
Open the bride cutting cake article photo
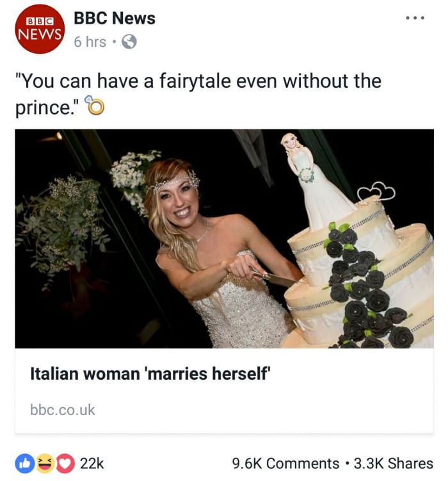(224, 239)
